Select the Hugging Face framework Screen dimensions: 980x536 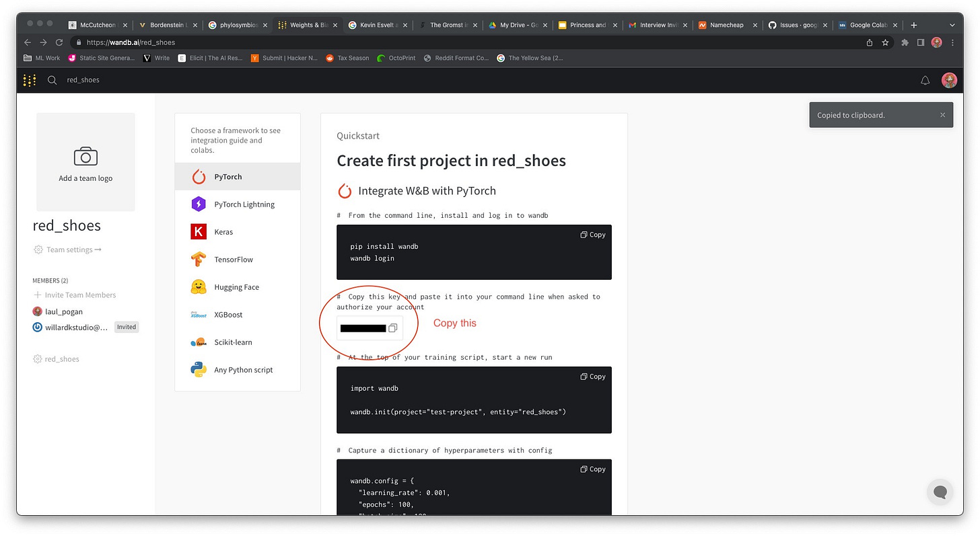coord(238,287)
